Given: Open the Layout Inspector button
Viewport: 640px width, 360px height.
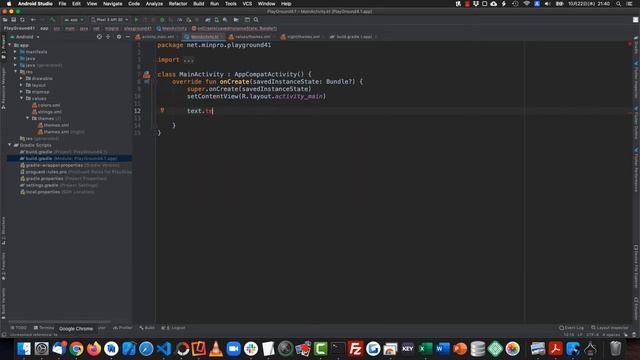Looking at the screenshot, I should (x=610, y=328).
